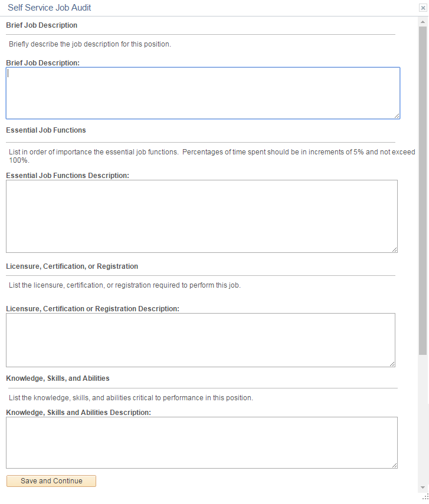
Task: Click the Self Service Job Audit title bar
Action: [207, 8]
